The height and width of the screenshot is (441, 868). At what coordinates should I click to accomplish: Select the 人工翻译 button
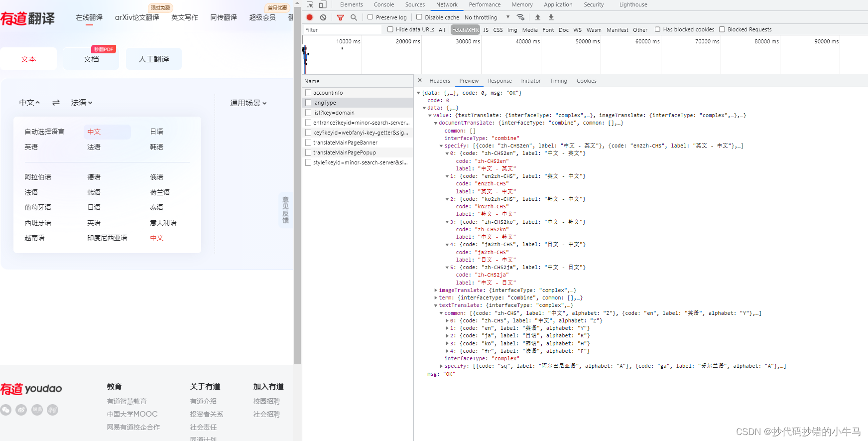[154, 59]
